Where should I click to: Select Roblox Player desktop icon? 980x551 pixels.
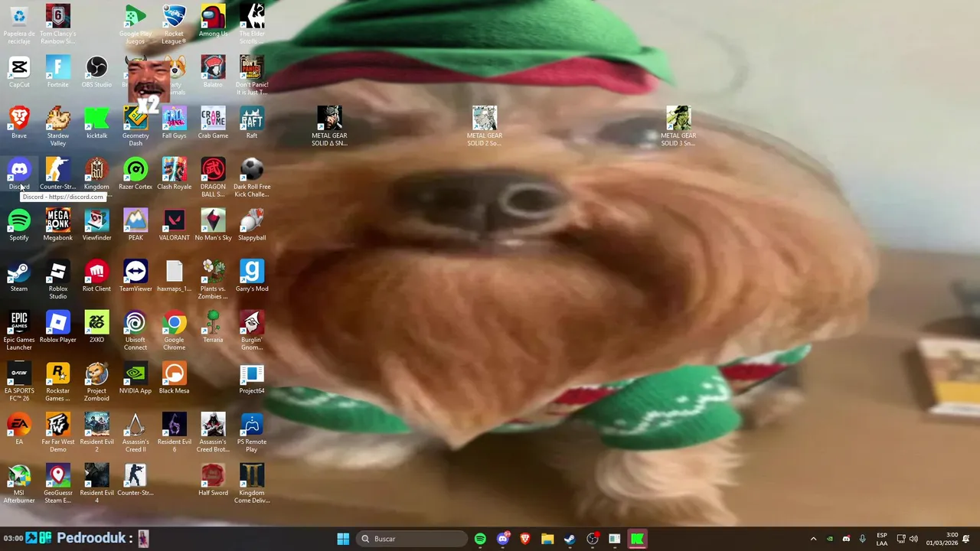(x=57, y=328)
